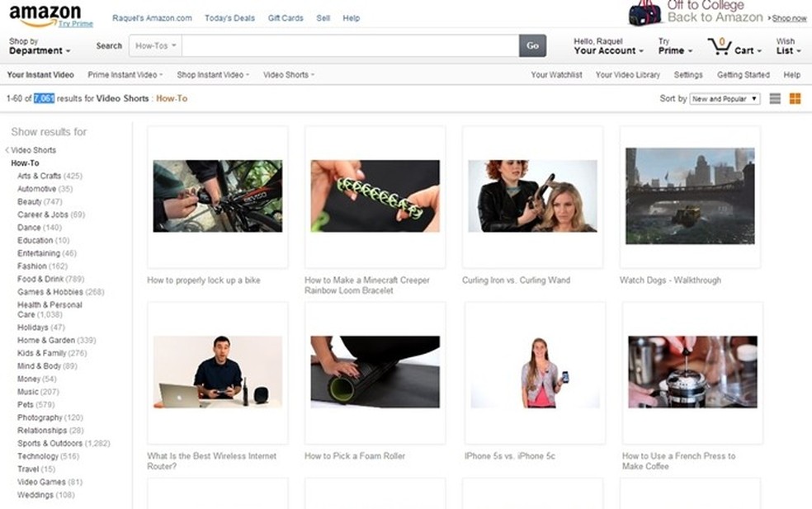Viewport: 812px width, 509px height.
Task: Open Getting Started page
Action: point(744,74)
